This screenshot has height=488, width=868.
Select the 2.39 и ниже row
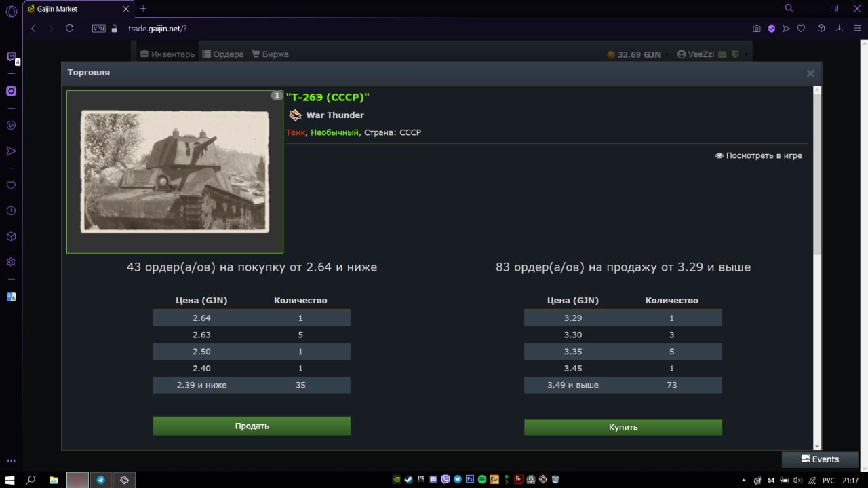pyautogui.click(x=252, y=385)
